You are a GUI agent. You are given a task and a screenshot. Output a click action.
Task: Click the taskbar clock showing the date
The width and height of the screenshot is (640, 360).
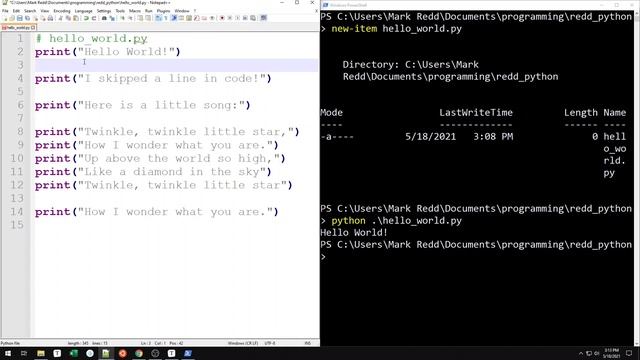(x=611, y=353)
